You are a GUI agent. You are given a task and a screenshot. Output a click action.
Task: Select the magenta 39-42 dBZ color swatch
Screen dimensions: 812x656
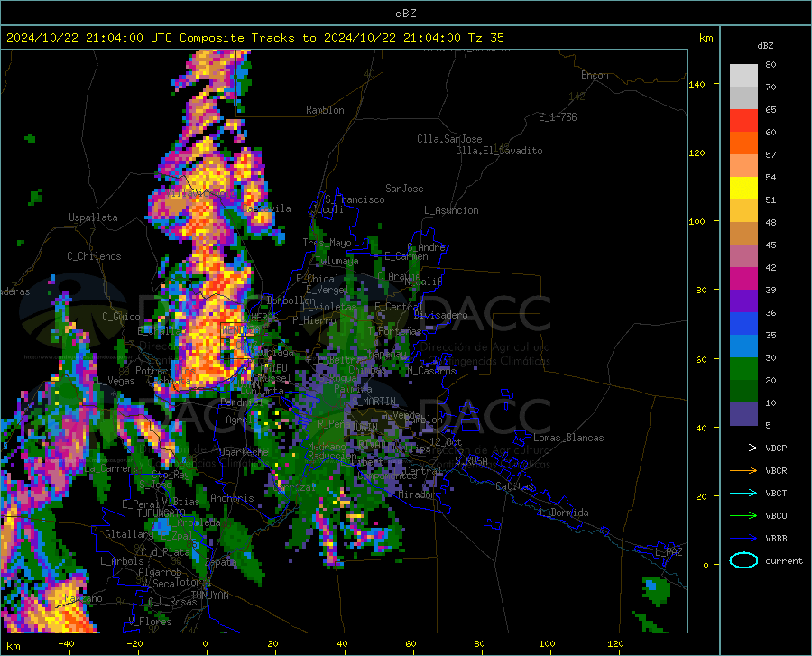pyautogui.click(x=743, y=279)
